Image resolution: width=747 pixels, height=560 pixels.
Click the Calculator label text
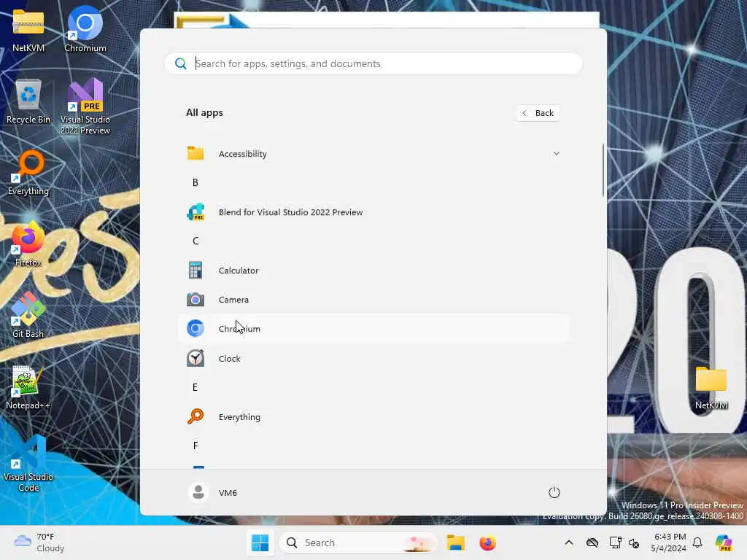239,271
